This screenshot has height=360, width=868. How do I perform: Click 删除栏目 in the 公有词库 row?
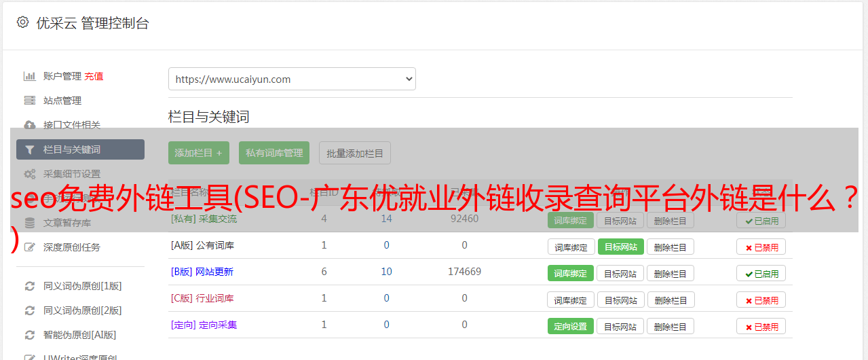[671, 247]
